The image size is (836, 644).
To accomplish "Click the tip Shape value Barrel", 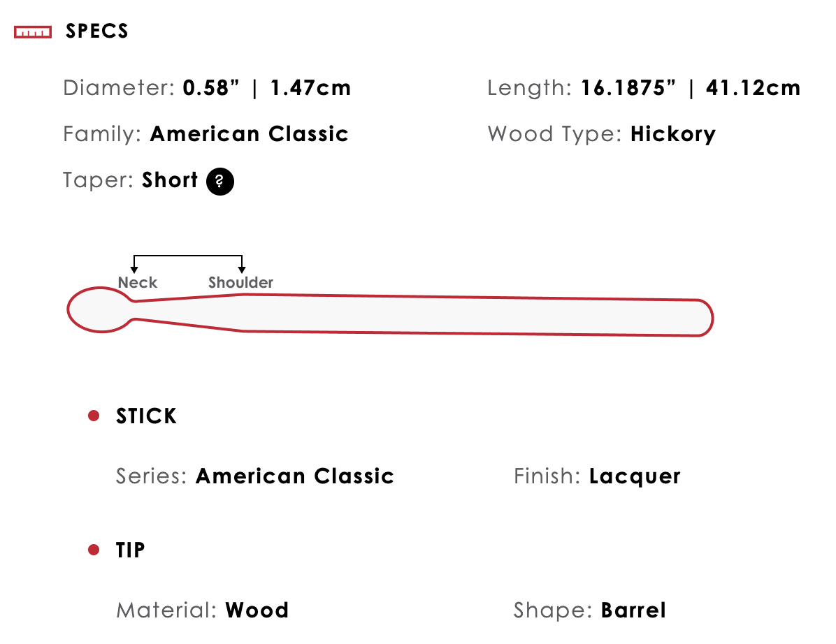I will pyautogui.click(x=633, y=610).
